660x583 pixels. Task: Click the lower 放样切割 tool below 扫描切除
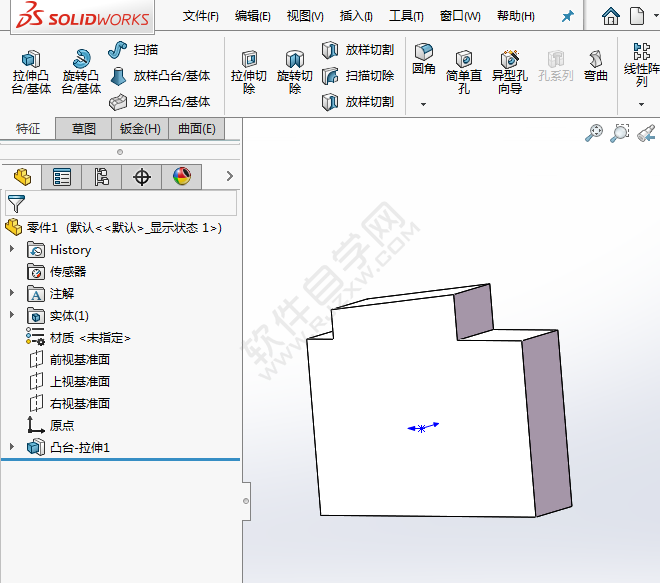pyautogui.click(x=358, y=102)
